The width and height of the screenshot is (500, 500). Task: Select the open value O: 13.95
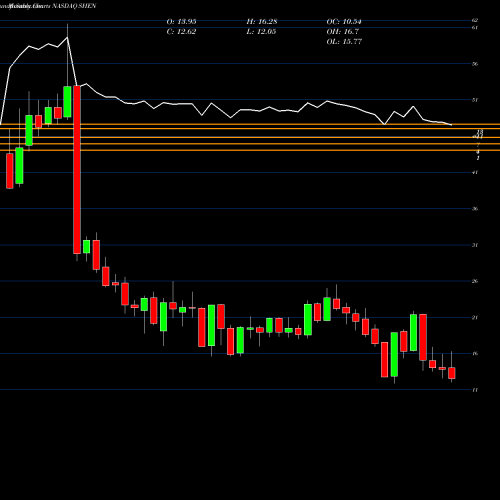coord(181,22)
